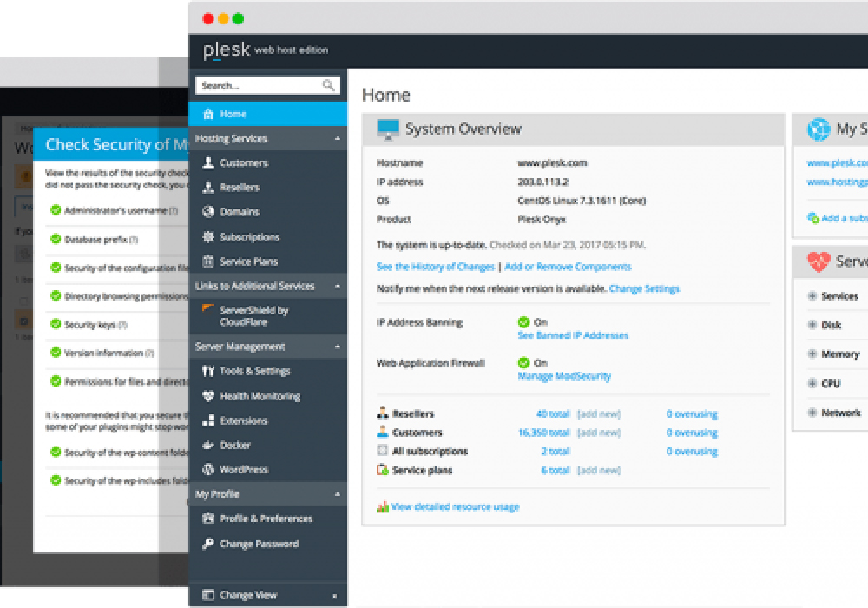Click the Customers icon in sidebar
The image size is (868, 608).
pyautogui.click(x=208, y=163)
